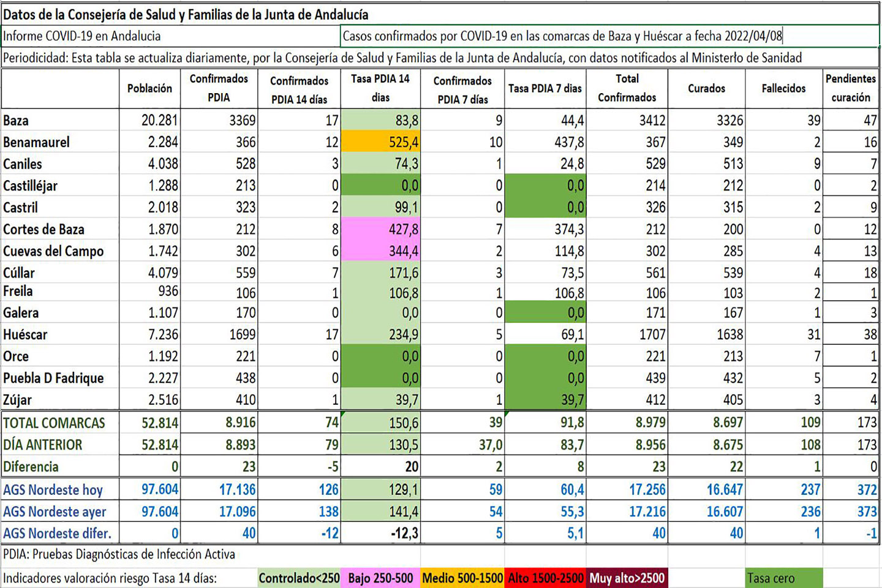This screenshot has height=588, width=882.
Task: Click Benamaurel's orange 525,4 rate cell
Action: click(380, 142)
